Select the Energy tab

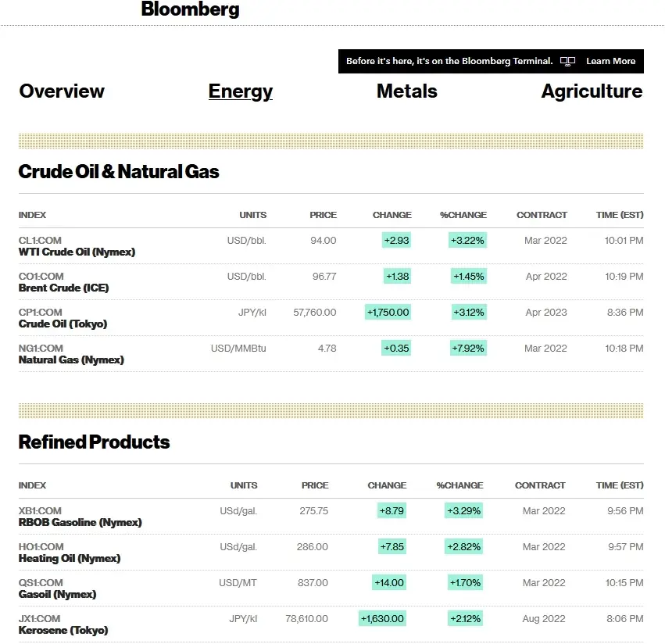[241, 92]
